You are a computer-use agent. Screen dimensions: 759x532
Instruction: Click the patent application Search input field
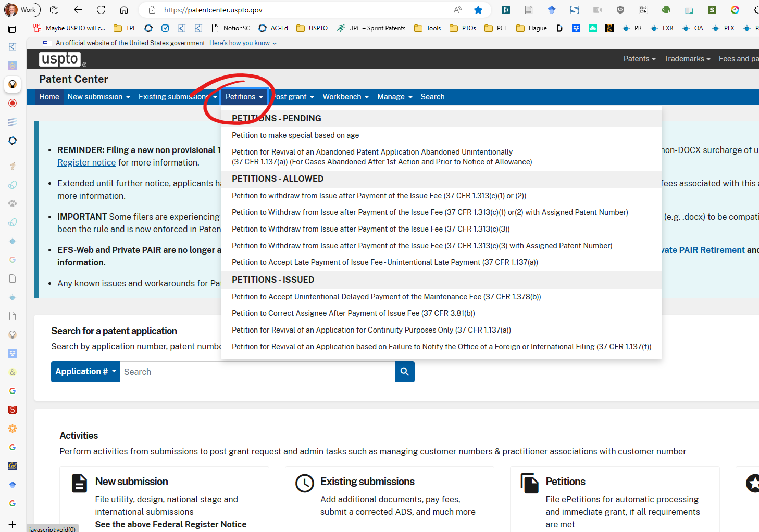tap(257, 372)
